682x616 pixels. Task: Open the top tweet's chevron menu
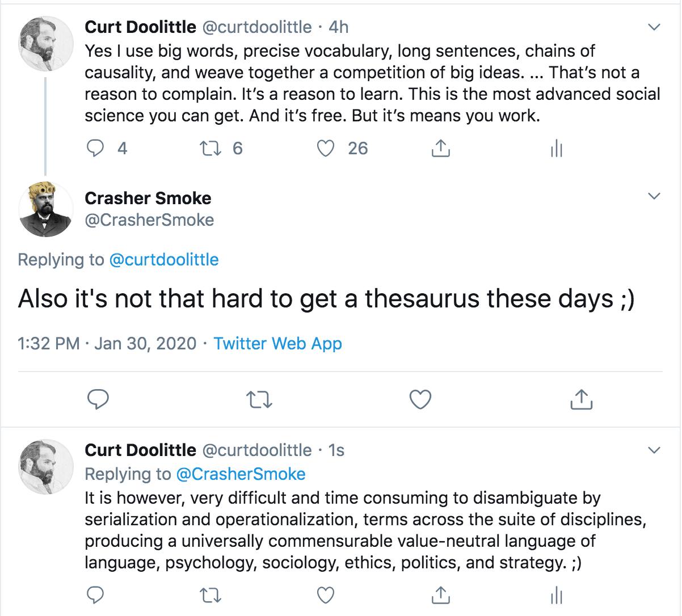[654, 27]
